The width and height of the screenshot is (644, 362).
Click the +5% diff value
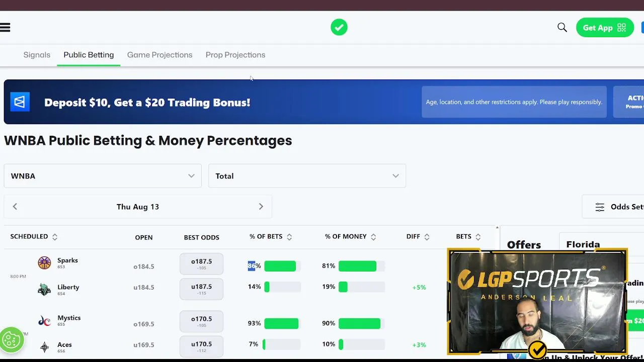(419, 288)
